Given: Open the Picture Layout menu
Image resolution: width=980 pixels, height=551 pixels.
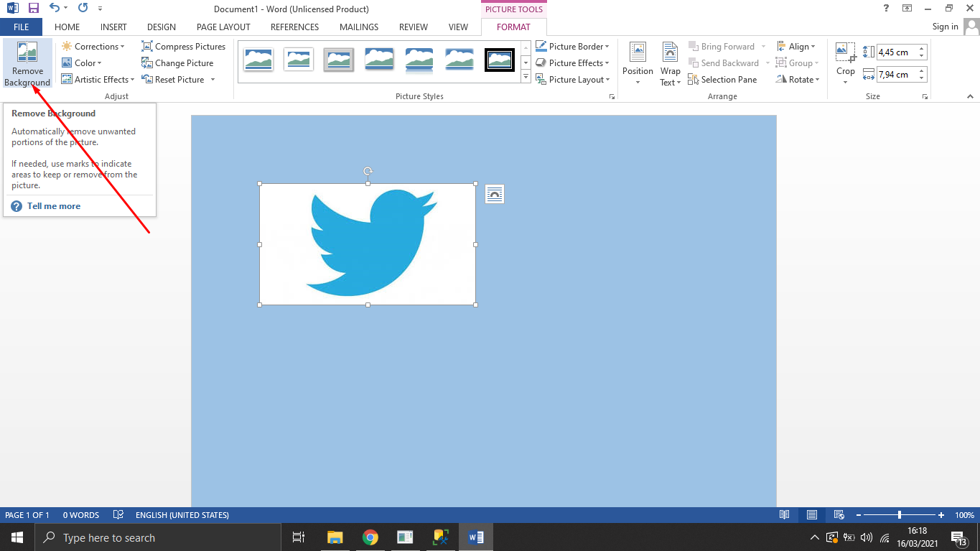Looking at the screenshot, I should [572, 80].
